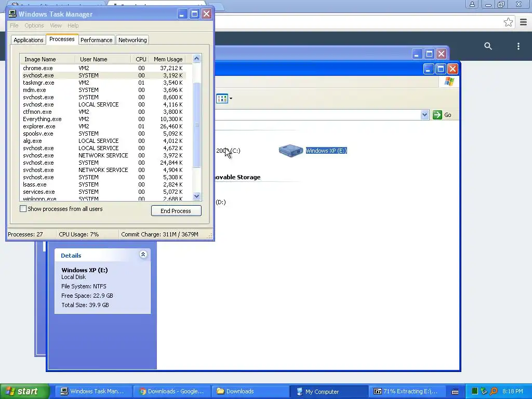Click the Go button in My Computer
Screen dimensions: 532x399
(x=442, y=115)
